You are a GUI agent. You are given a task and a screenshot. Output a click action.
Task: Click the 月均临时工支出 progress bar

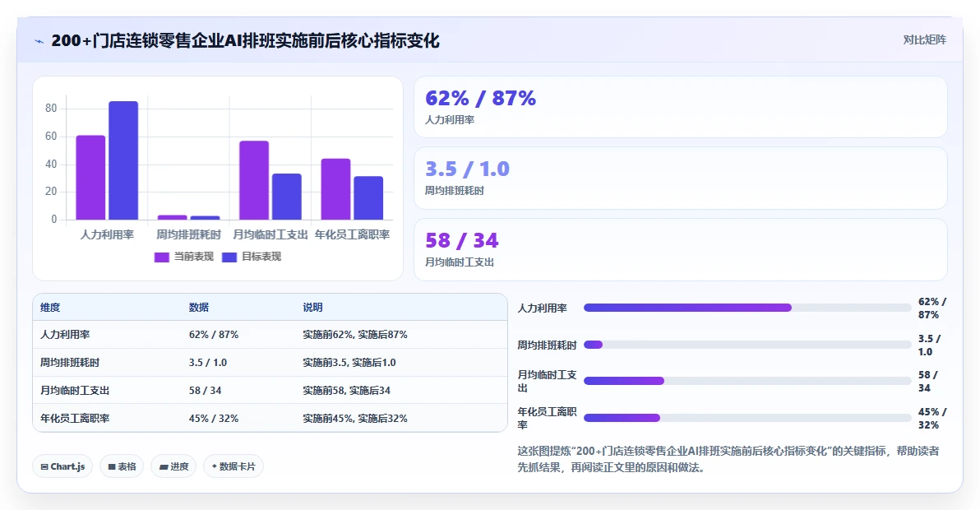click(x=747, y=381)
